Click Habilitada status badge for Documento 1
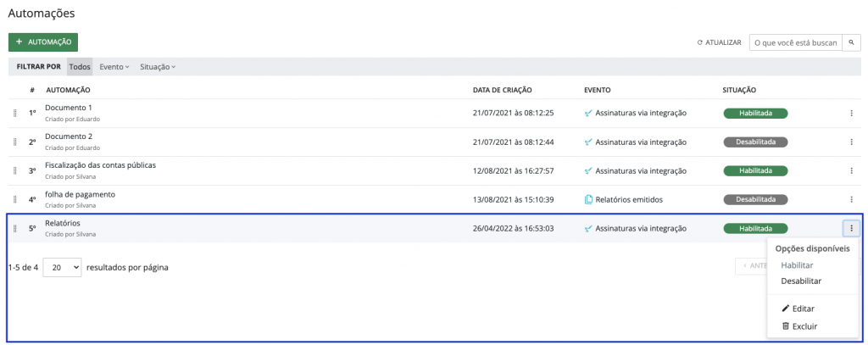868x345 pixels. pyautogui.click(x=755, y=114)
